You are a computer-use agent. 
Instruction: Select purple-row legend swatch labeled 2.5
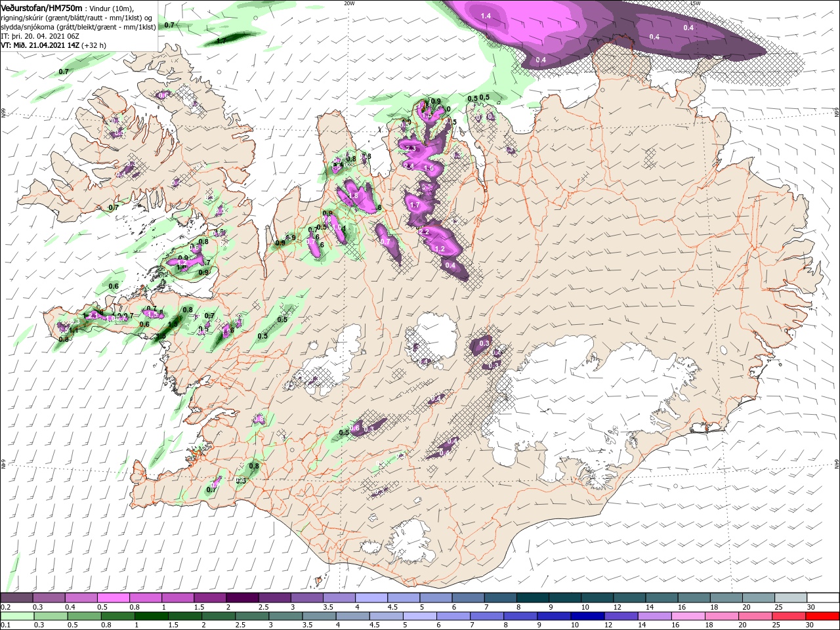[x=274, y=598]
